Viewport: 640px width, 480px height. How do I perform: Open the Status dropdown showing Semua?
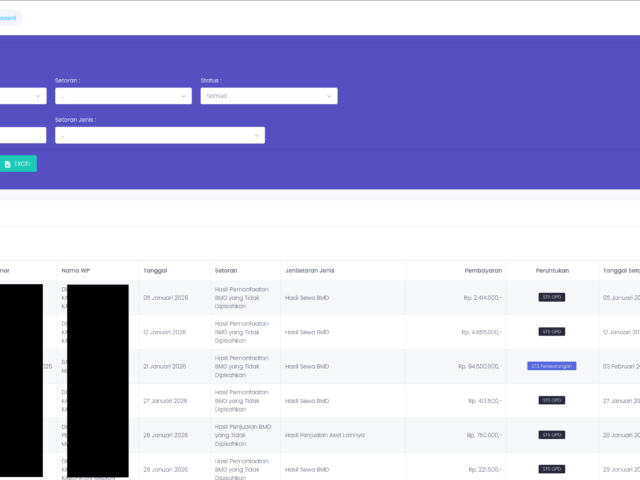point(269,96)
